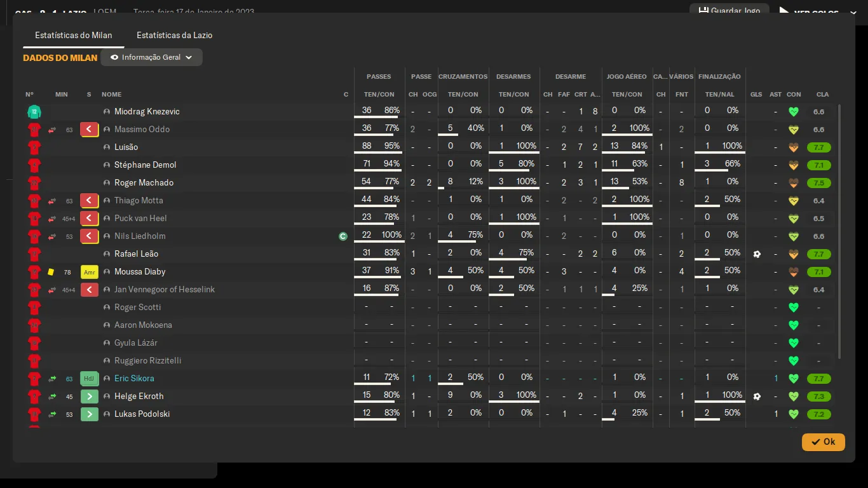Open the Informação Geral view dropdown

[x=152, y=57]
